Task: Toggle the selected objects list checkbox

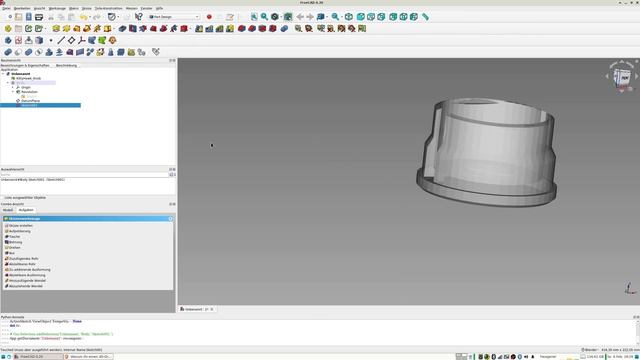Action: [x=3, y=198]
